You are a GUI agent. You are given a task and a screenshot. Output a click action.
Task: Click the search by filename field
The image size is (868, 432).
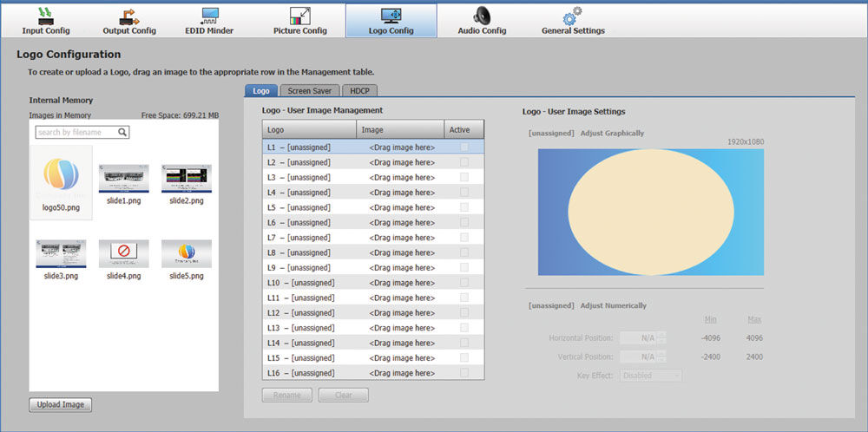(76, 133)
